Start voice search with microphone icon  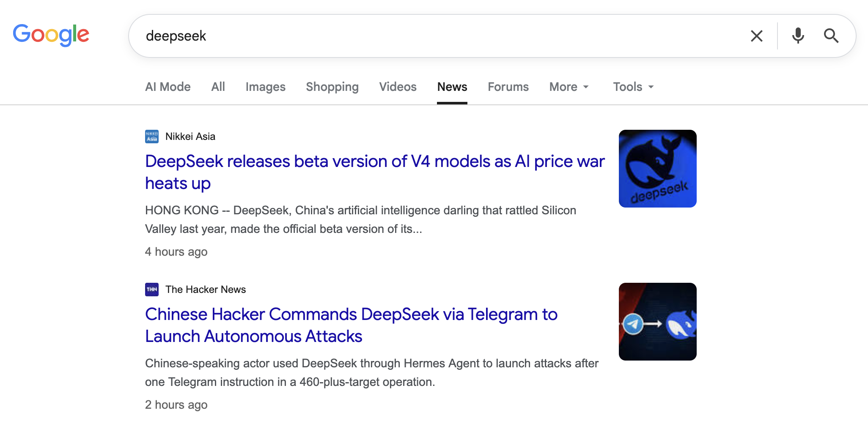pyautogui.click(x=798, y=36)
